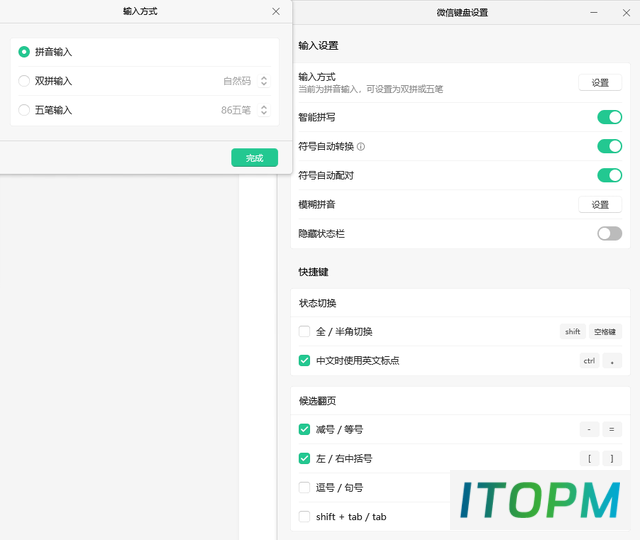Click the shift key badge

pos(573,331)
